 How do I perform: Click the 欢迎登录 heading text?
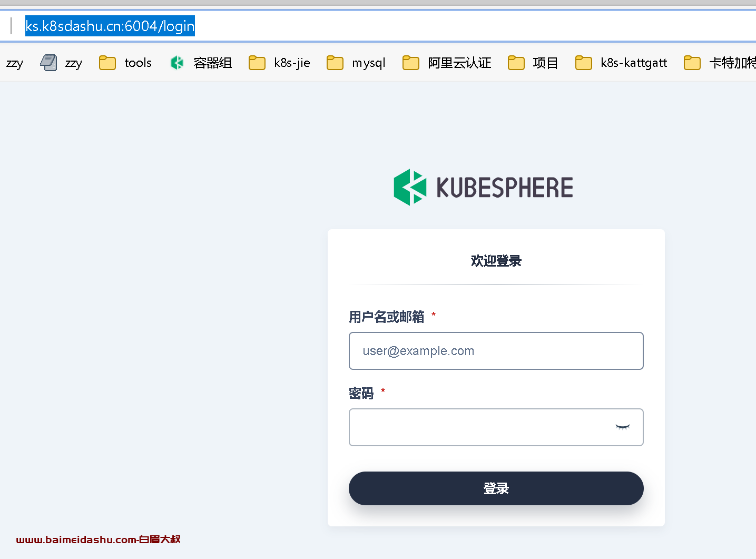pyautogui.click(x=496, y=261)
